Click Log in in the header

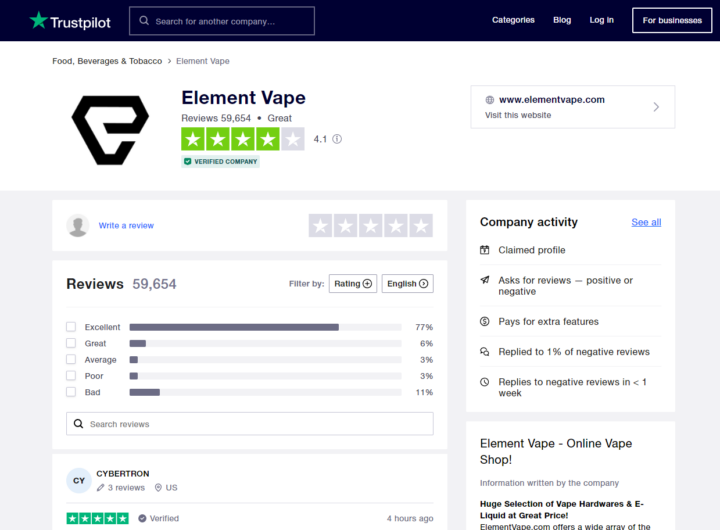coord(602,20)
